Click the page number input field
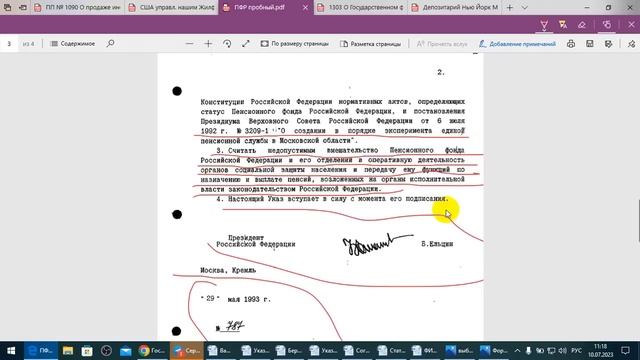This screenshot has height=360, width=640. 9,43
